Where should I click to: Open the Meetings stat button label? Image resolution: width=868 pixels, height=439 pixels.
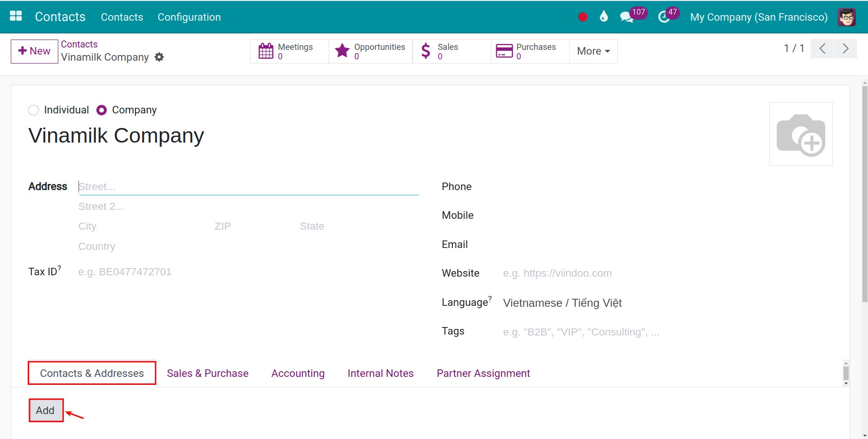[x=295, y=47]
